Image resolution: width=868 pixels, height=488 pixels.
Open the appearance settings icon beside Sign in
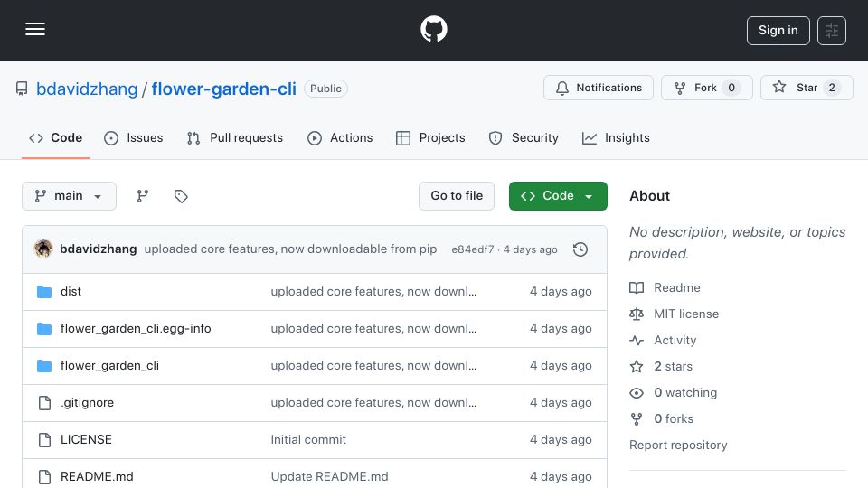(832, 31)
